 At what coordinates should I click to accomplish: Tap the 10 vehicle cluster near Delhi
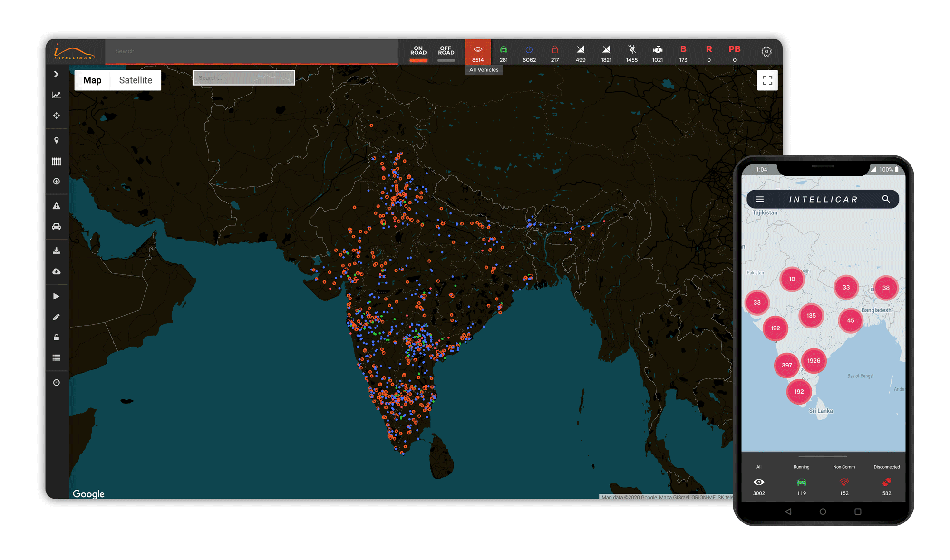coord(792,279)
